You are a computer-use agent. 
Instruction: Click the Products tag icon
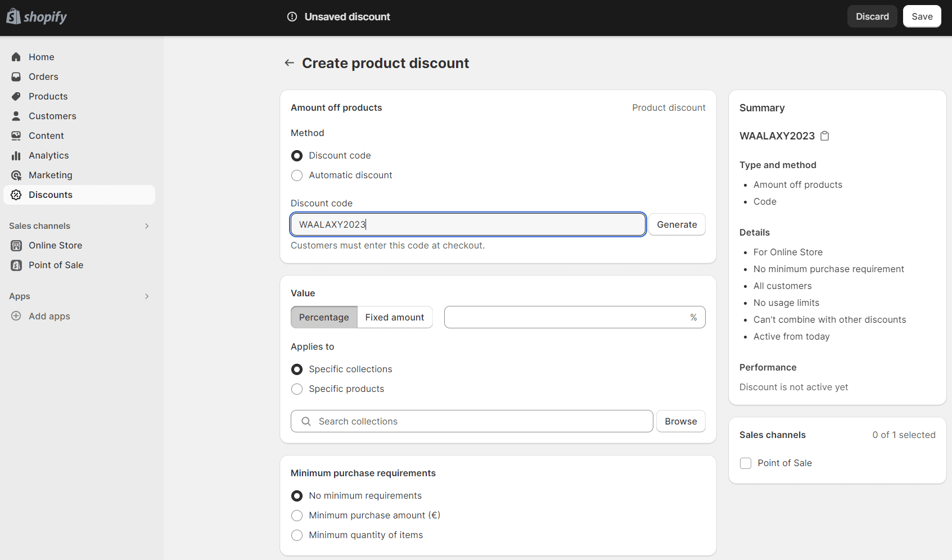(16, 96)
